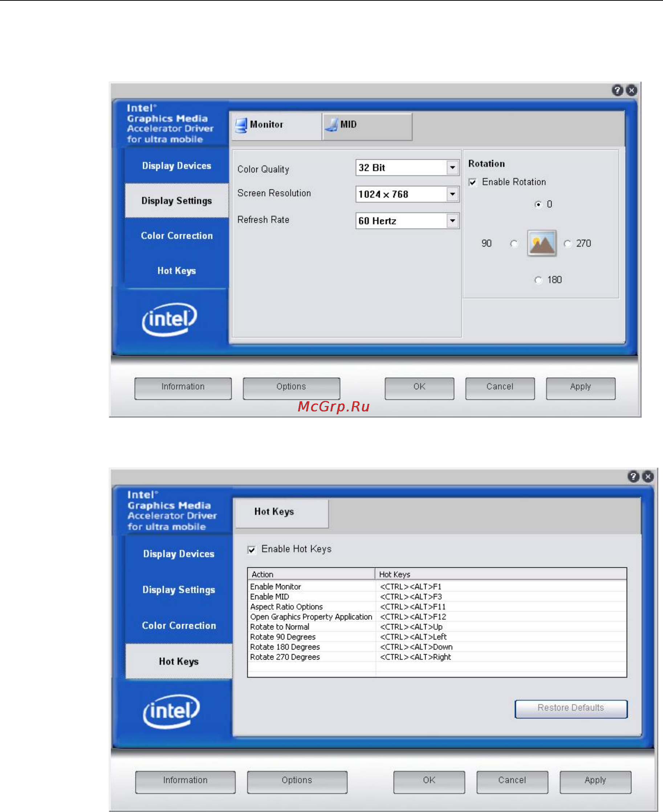Open the Color Quality 32 Bit dropdown
The image size is (663, 812).
point(407,168)
